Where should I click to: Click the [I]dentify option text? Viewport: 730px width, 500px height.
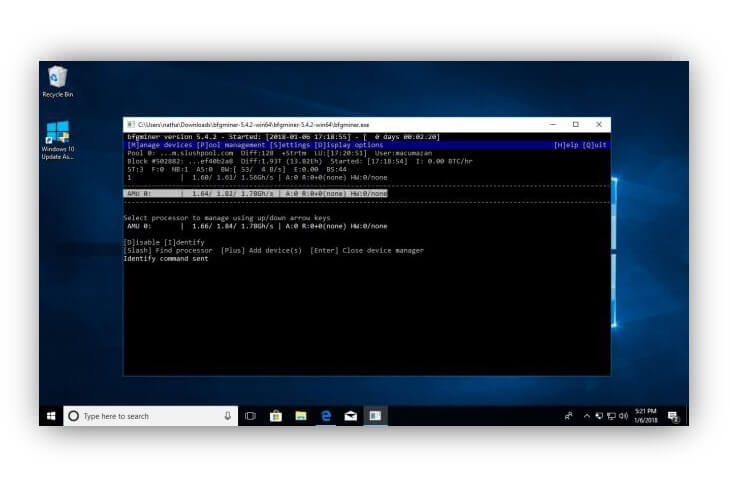coord(184,243)
